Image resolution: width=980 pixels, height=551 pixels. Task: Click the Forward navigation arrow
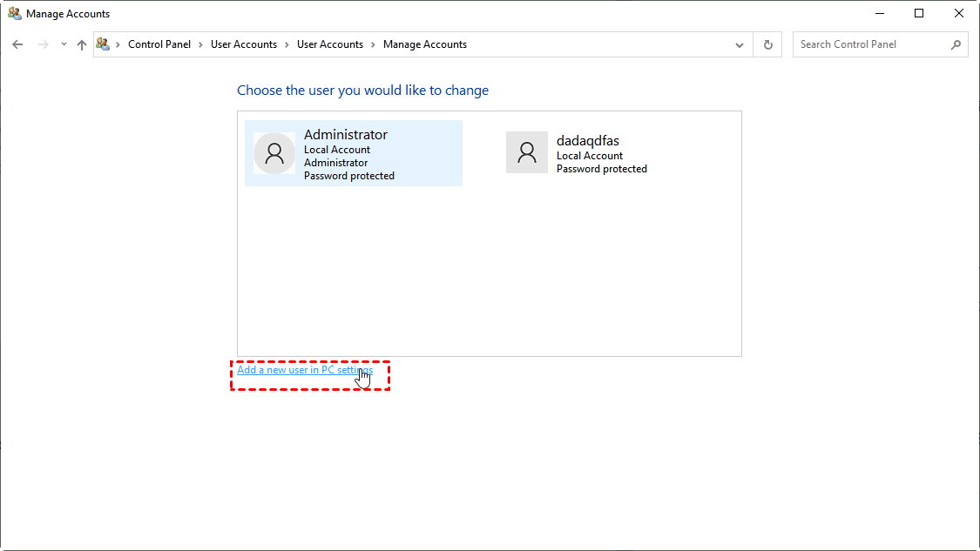[43, 44]
